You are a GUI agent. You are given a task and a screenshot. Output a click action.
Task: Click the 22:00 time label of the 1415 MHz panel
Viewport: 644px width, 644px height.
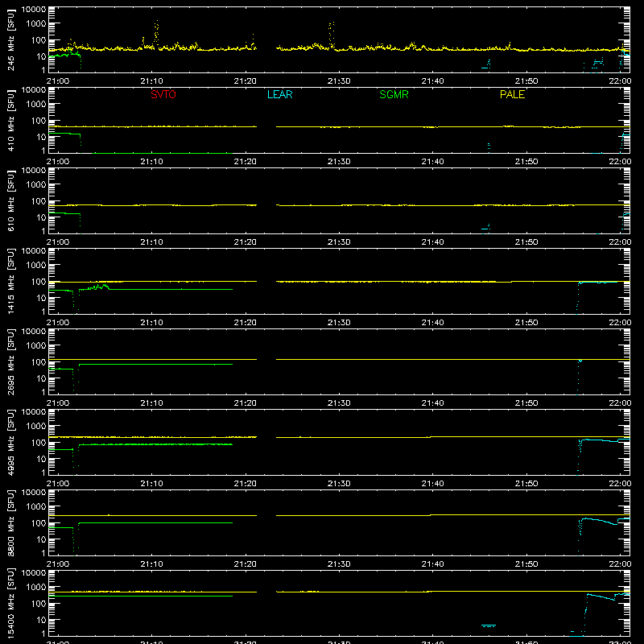pyautogui.click(x=620, y=323)
